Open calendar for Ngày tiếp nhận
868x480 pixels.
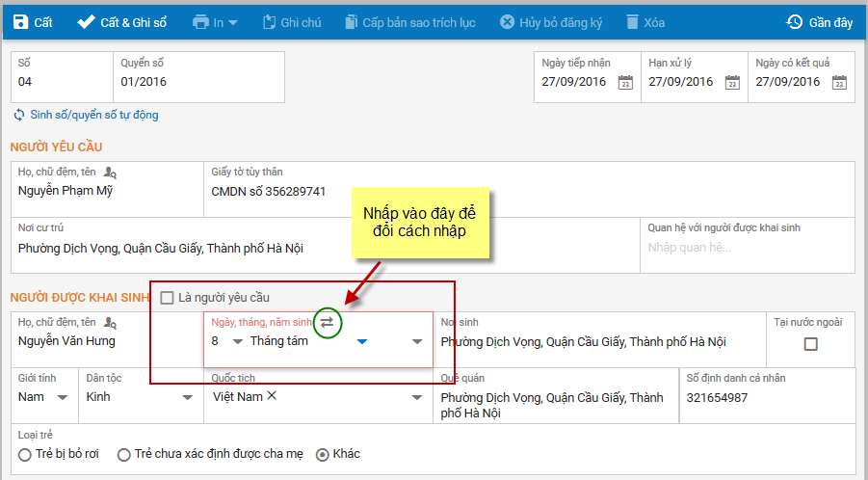[x=625, y=82]
